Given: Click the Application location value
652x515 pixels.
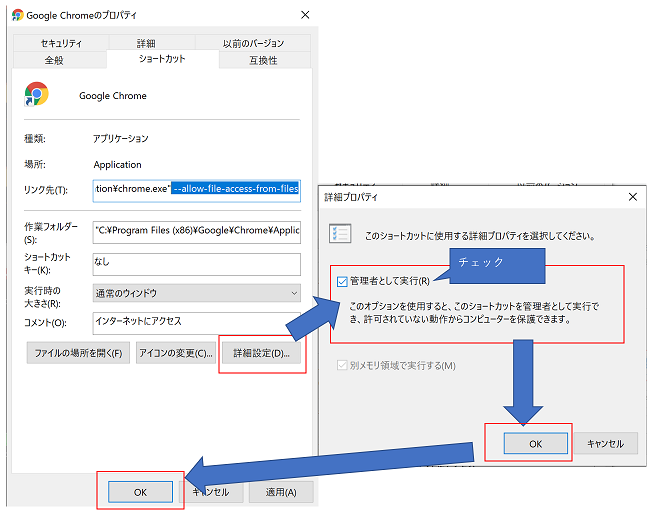Looking at the screenshot, I should click(117, 165).
